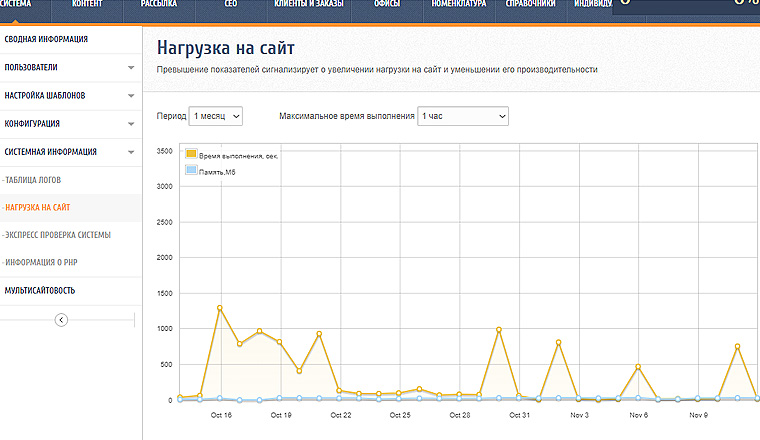Click the yellow Время выполнения legend swatch
Screen dimensions: 760x440
[191, 154]
